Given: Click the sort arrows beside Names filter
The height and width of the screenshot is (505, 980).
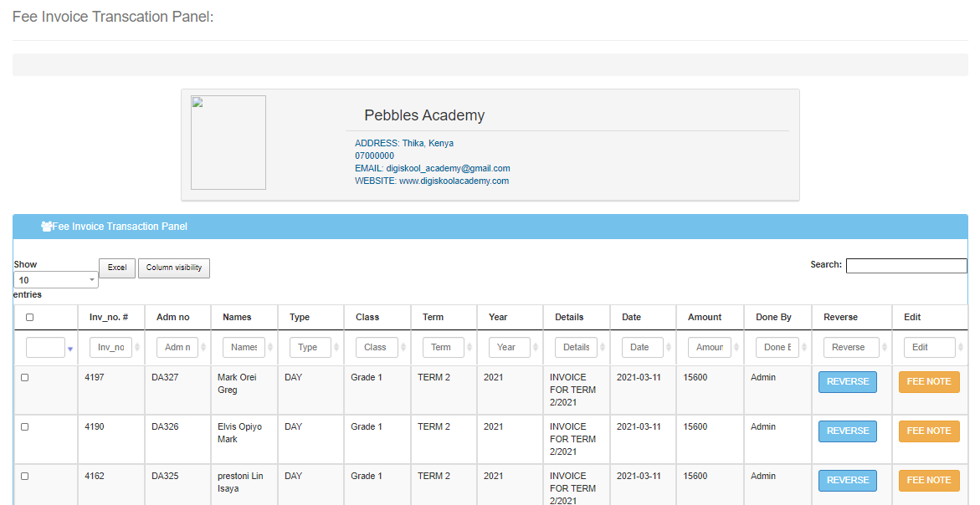Looking at the screenshot, I should (270, 348).
